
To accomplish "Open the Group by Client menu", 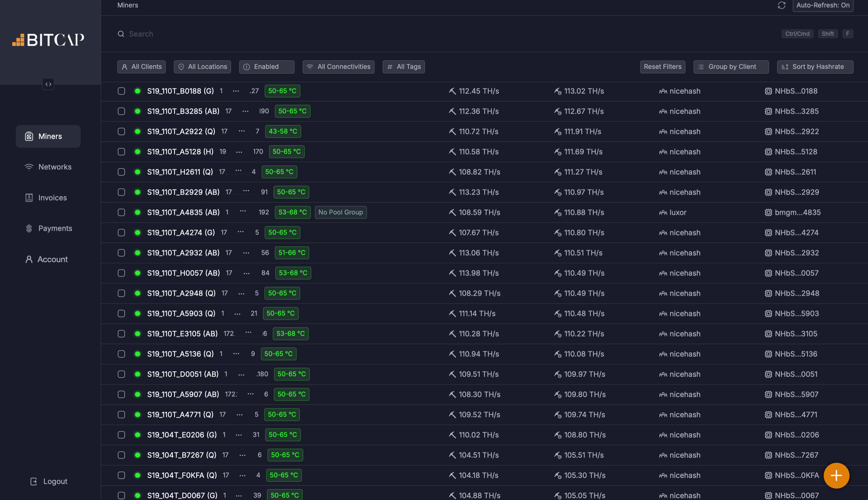I will (x=731, y=67).
